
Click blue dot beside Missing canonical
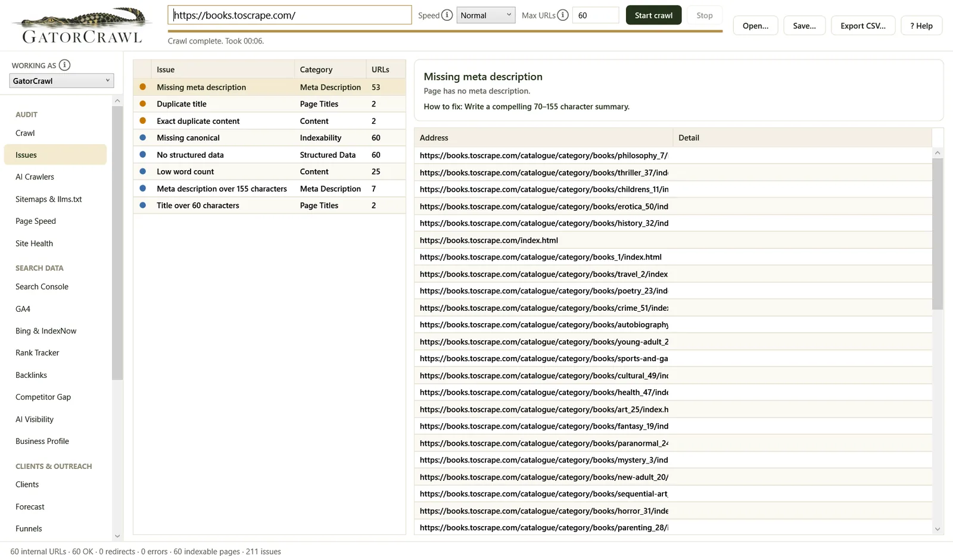143,137
